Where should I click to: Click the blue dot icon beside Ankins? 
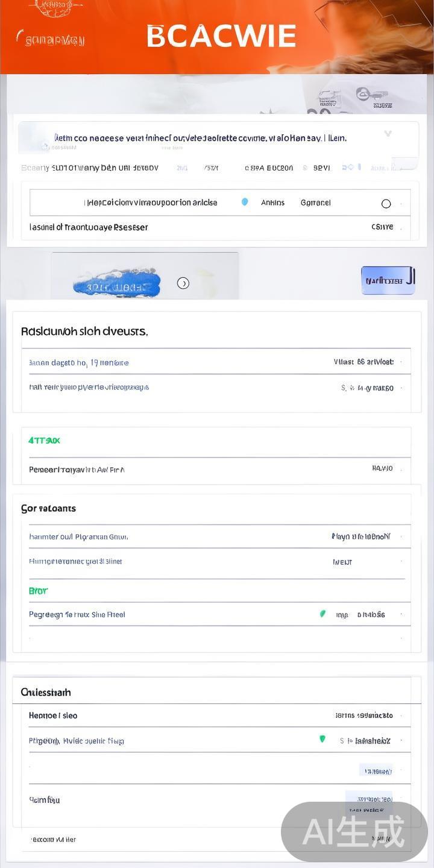(x=245, y=202)
